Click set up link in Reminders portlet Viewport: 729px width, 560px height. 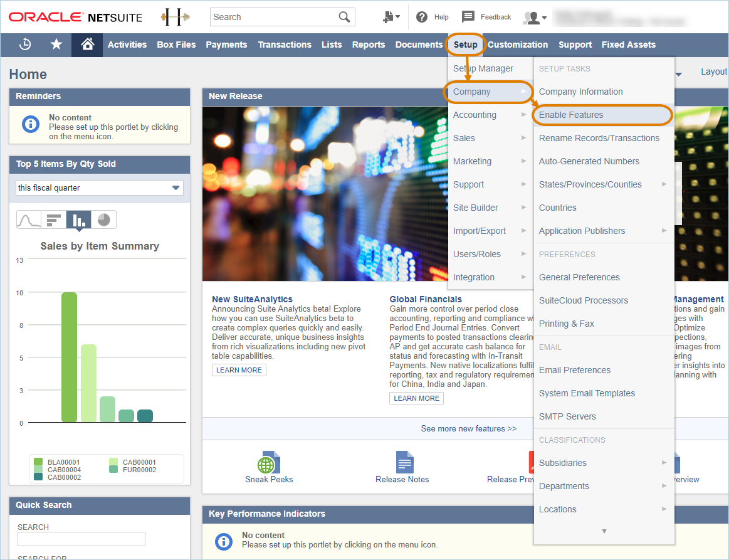[87, 127]
